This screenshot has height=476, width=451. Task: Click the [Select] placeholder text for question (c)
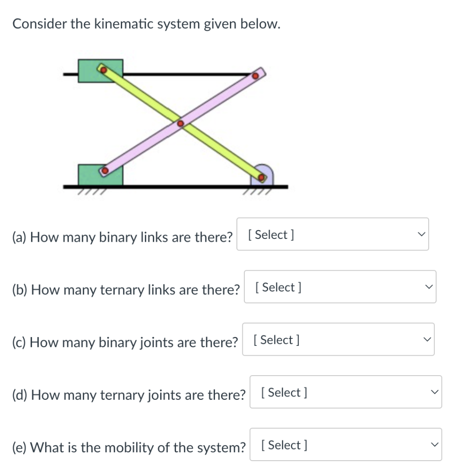[x=276, y=339]
